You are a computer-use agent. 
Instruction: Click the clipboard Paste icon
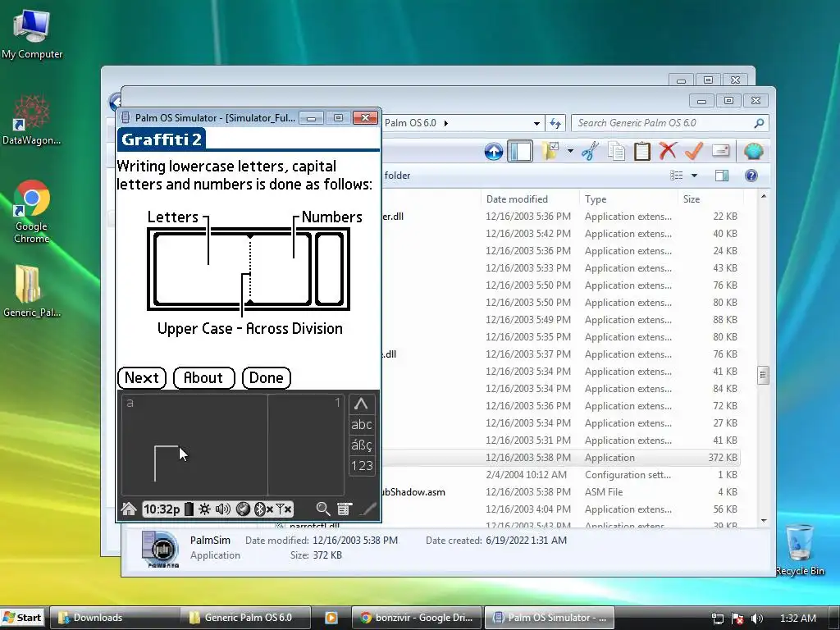point(641,152)
